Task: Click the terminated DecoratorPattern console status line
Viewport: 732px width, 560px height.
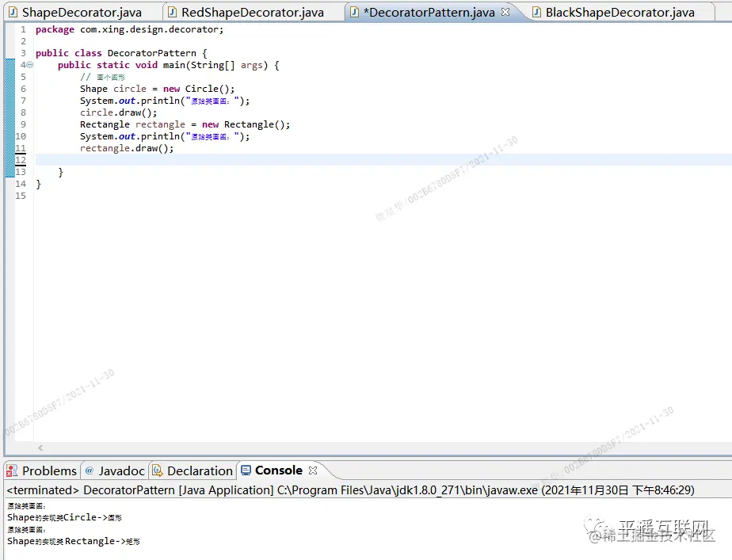Action: [x=351, y=490]
